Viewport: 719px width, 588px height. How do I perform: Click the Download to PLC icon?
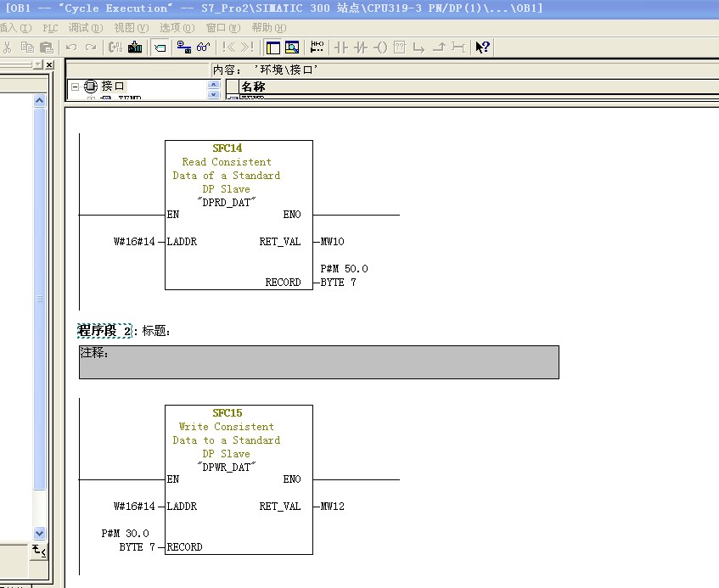135,48
